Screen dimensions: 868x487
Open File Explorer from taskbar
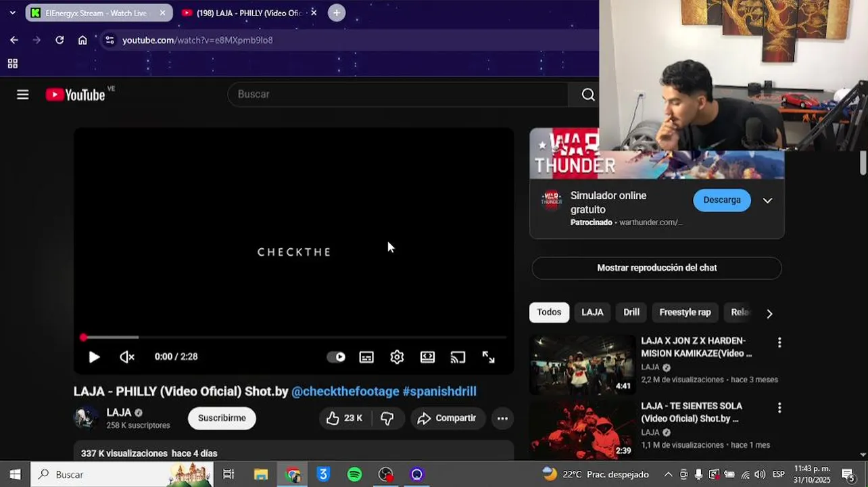tap(261, 475)
